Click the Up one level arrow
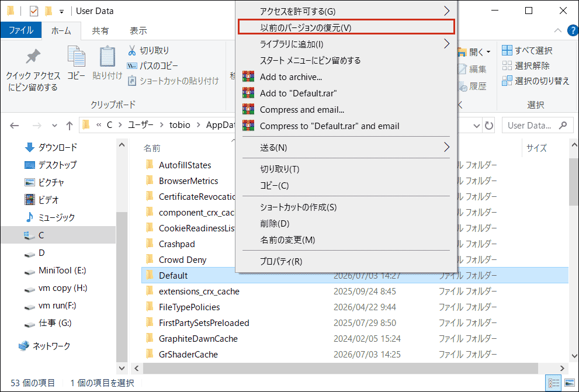Viewport: 579px width, 392px height. (70, 126)
